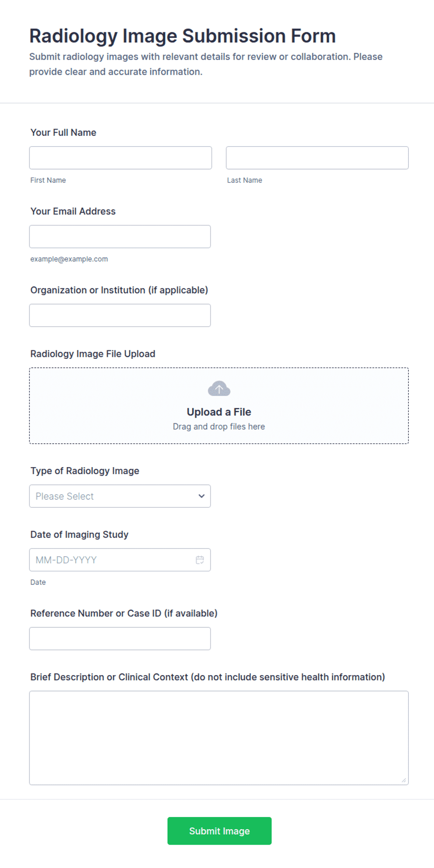Viewport: 434px width, 868px height.
Task: Click the Upload a File text
Action: (x=219, y=412)
